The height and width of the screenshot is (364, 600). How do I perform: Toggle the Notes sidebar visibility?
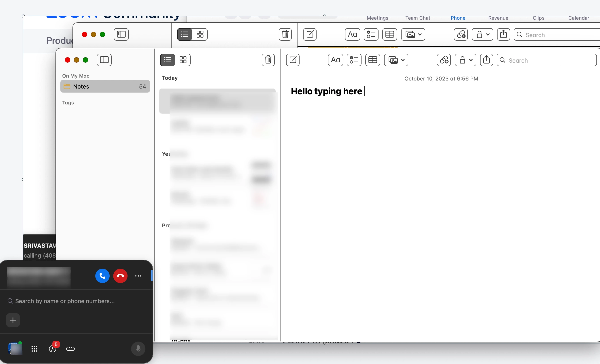(x=104, y=60)
